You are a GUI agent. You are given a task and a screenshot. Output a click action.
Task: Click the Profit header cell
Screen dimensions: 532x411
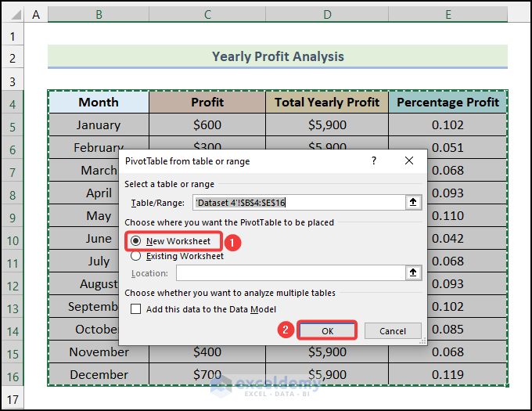click(x=207, y=102)
